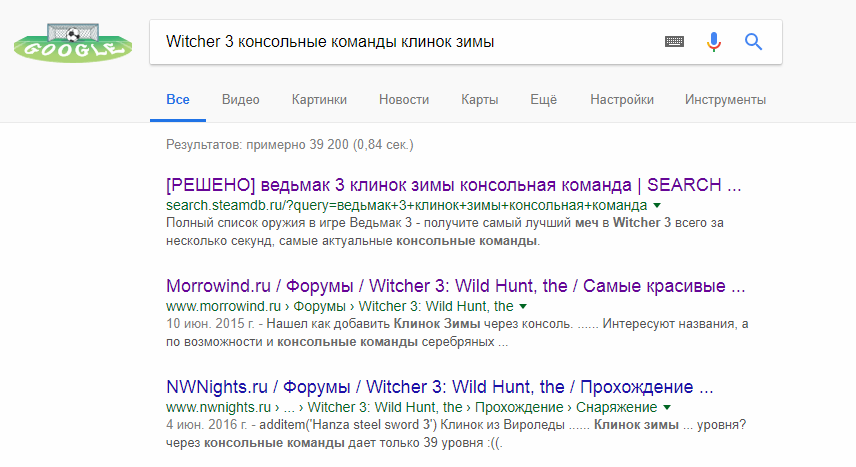Open the Ещё menu

coord(544,99)
